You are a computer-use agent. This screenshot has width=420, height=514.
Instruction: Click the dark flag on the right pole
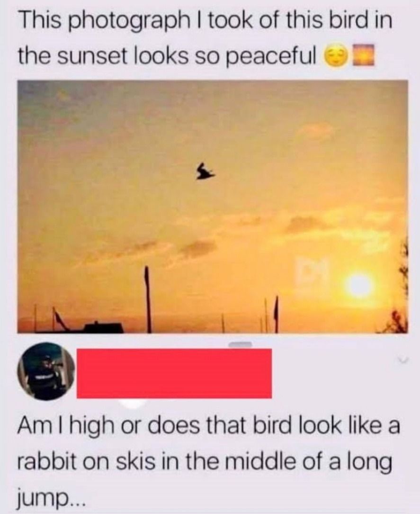click(276, 309)
